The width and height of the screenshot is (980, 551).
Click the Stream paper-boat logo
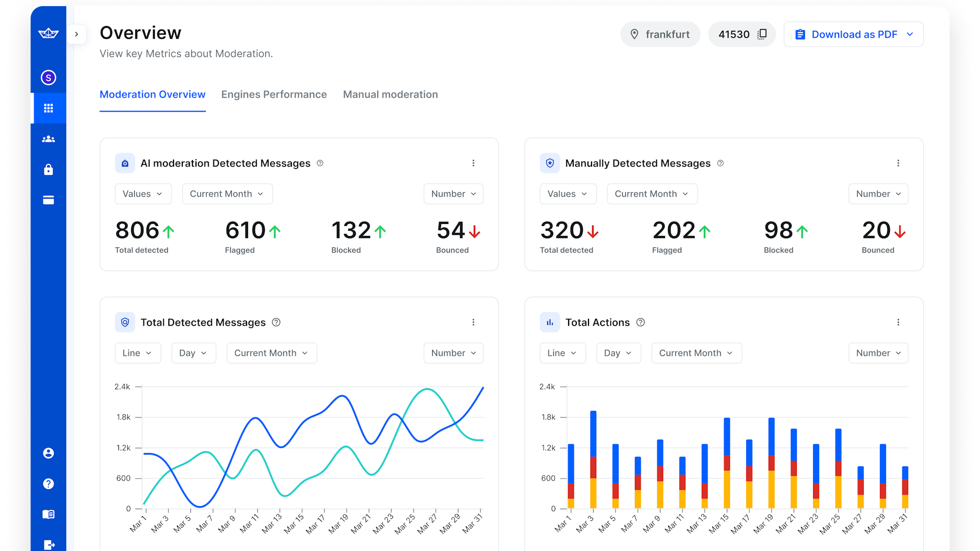click(x=48, y=34)
